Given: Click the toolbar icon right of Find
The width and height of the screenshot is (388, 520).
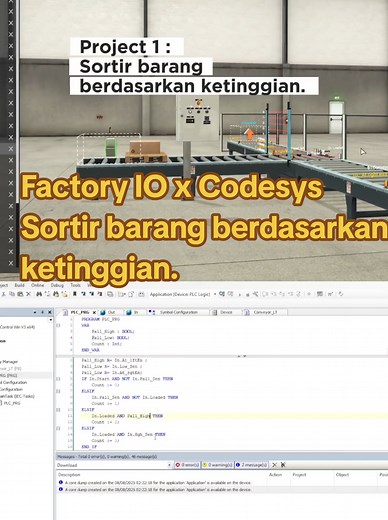Looking at the screenshot, I should pyautogui.click(x=47, y=294).
